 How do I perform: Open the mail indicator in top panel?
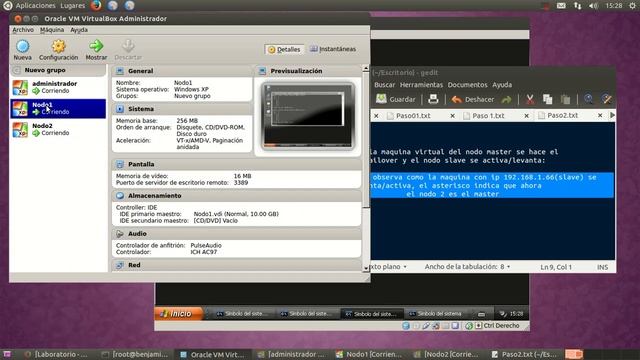[561, 6]
